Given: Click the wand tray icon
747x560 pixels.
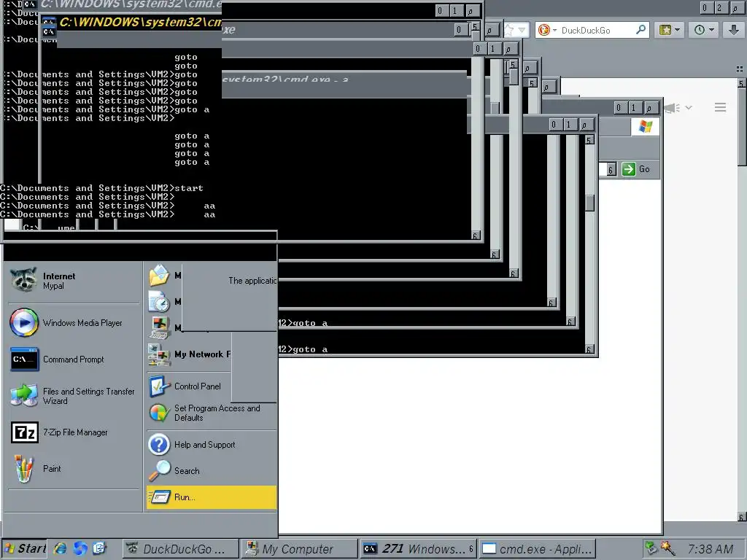Looking at the screenshot, I should pos(668,548).
